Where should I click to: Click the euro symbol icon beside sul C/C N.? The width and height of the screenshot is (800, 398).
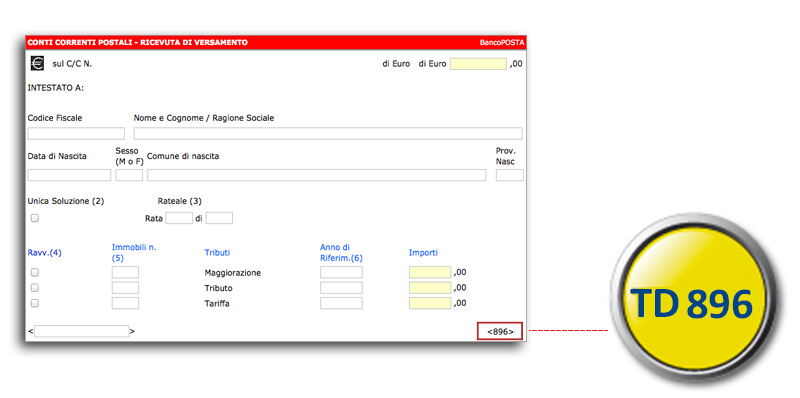(37, 63)
